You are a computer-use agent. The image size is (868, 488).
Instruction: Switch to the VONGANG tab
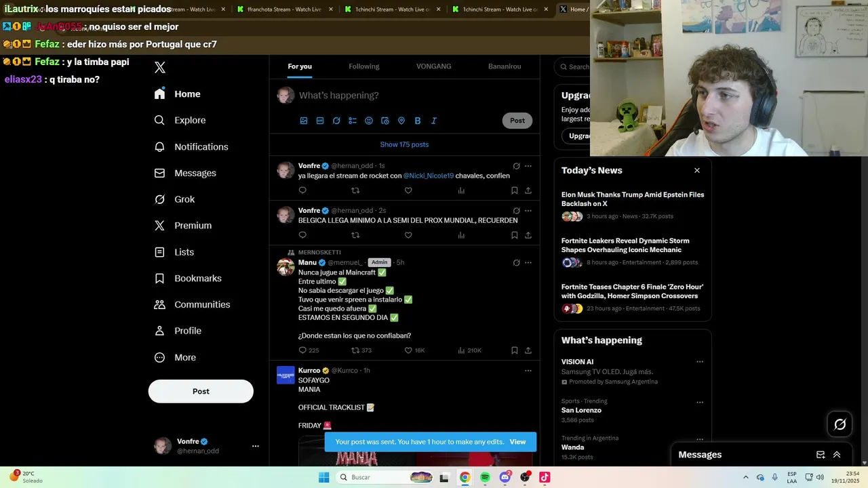[x=434, y=66]
